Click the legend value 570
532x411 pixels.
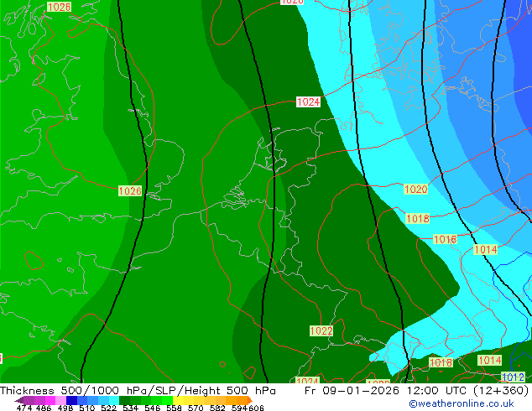(x=196, y=408)
